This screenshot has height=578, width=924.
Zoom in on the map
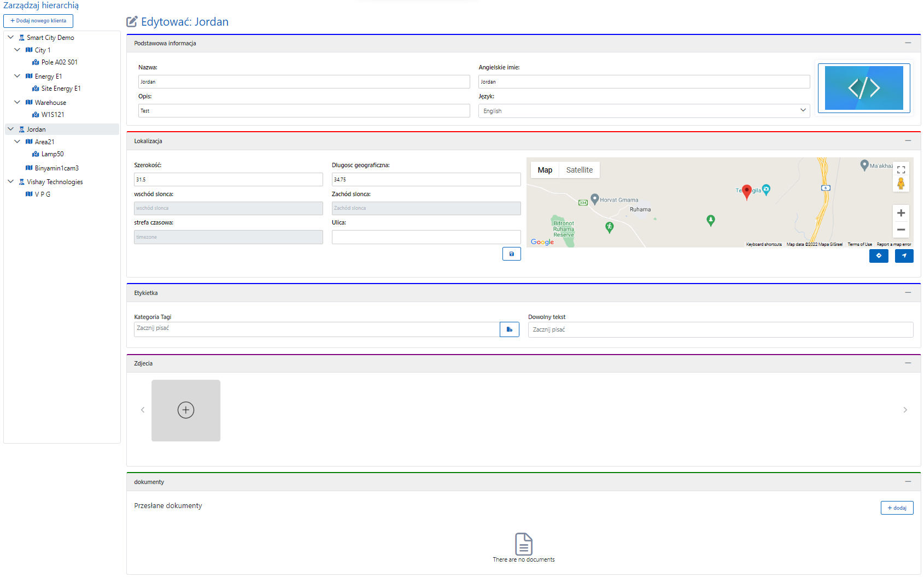(901, 213)
